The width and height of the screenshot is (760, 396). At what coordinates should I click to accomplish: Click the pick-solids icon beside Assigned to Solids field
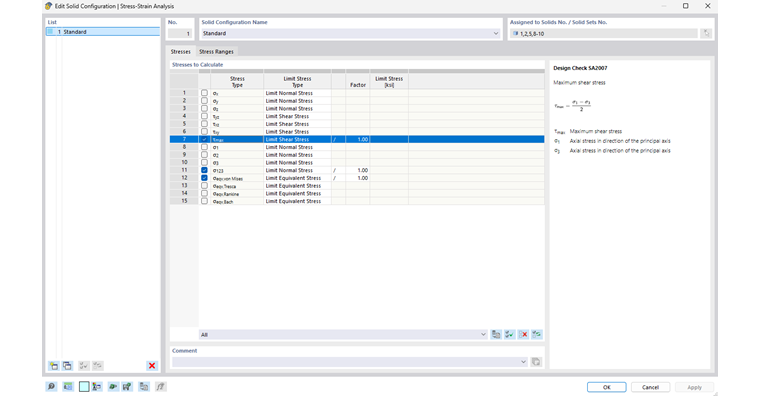click(x=707, y=33)
